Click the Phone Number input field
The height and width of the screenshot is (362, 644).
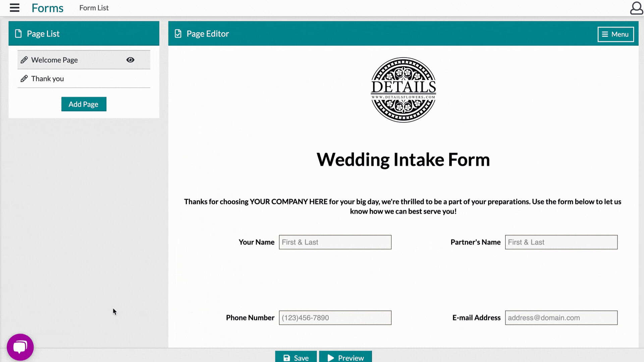point(335,318)
